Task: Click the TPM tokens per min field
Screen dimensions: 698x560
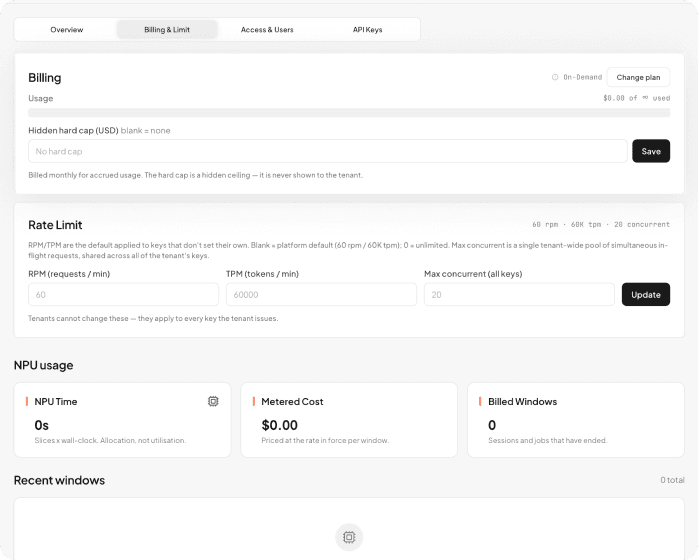Action: (x=321, y=295)
